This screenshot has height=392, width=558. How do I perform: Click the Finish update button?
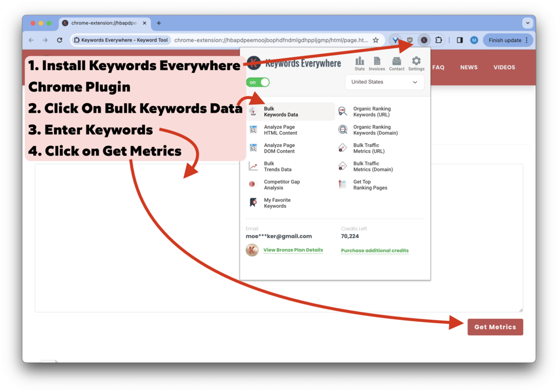click(508, 40)
